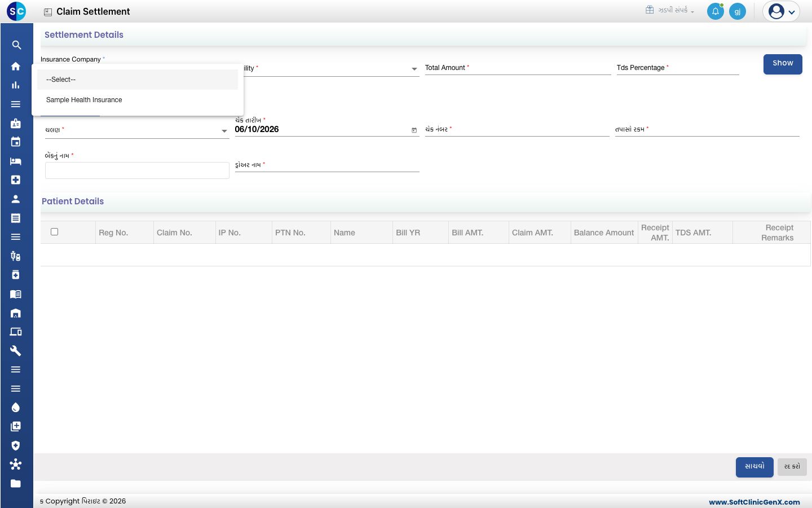Open the blood drop icon
The height and width of the screenshot is (508, 812).
coord(16,408)
